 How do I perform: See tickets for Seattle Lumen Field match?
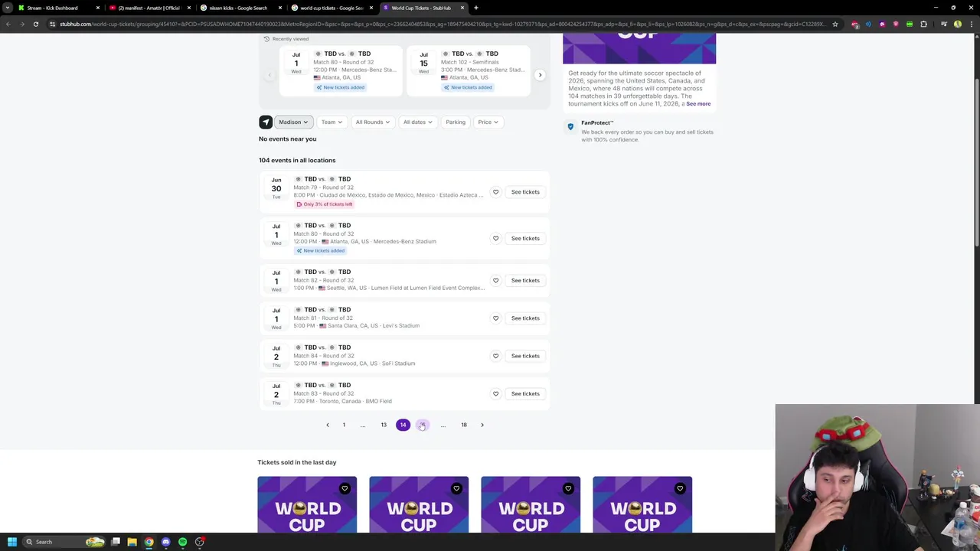[x=525, y=280]
